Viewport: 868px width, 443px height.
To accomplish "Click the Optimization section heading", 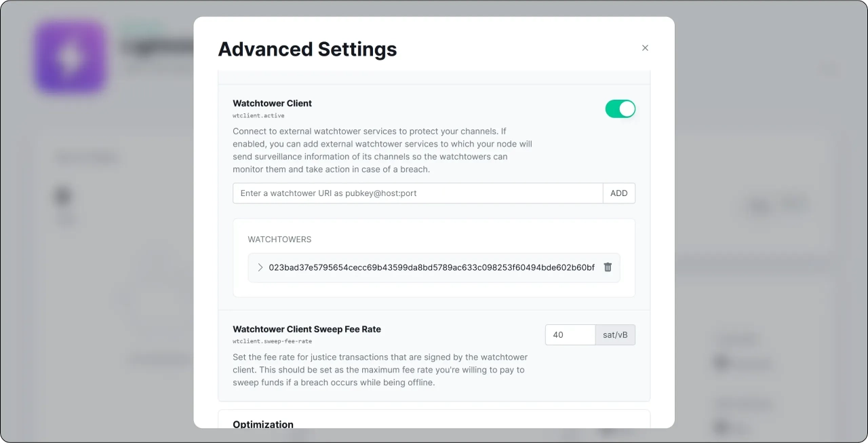I will [263, 424].
